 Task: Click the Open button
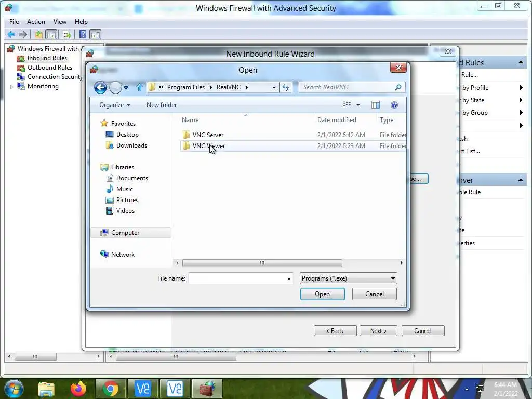322,294
